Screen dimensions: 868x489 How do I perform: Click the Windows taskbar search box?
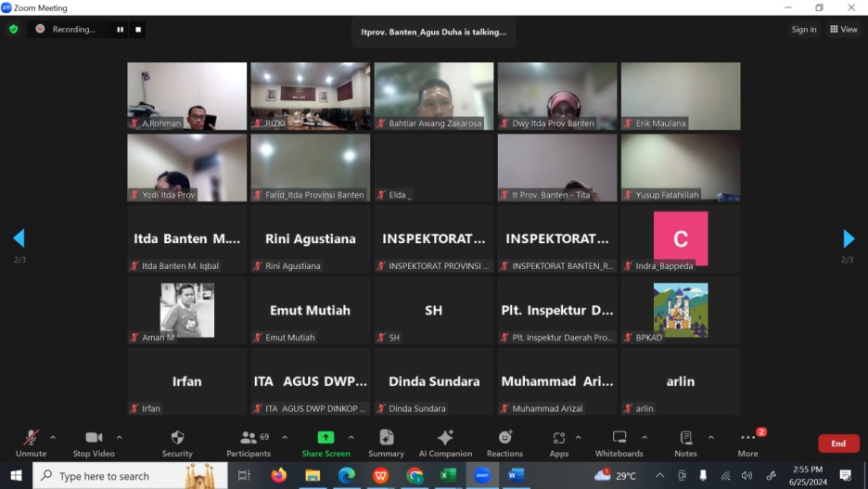coord(116,476)
